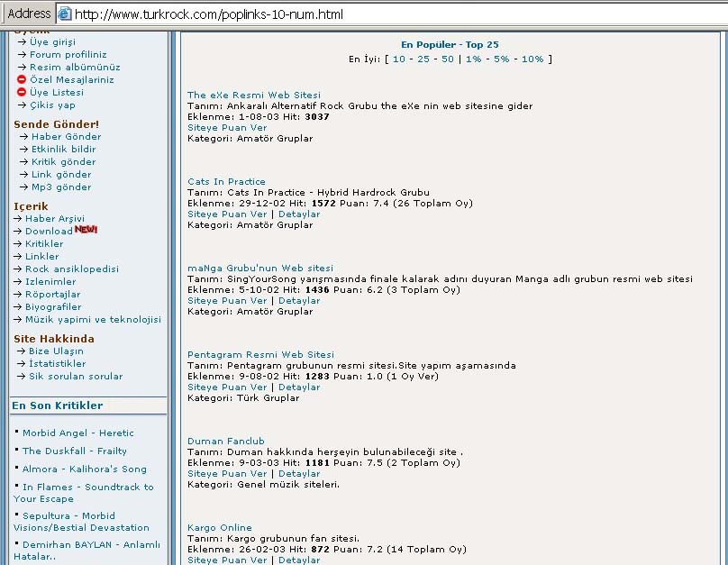Open Detaylar for Kargo Online

click(299, 560)
